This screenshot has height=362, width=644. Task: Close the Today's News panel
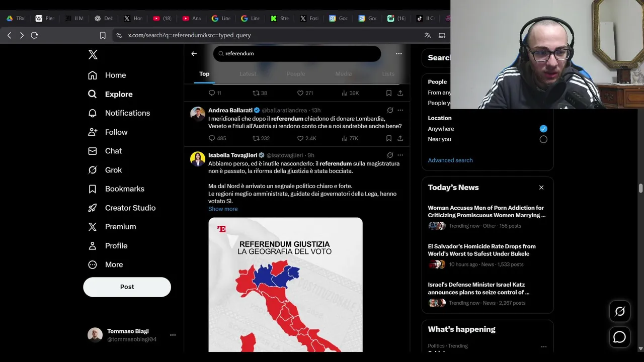click(541, 188)
